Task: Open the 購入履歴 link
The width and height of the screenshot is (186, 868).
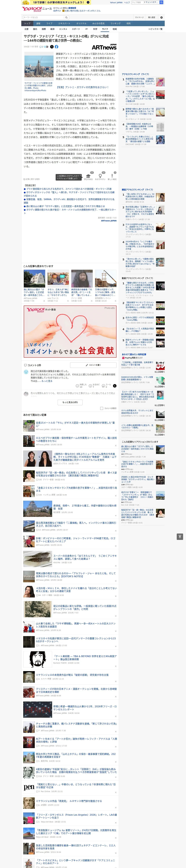Action: 152,18
